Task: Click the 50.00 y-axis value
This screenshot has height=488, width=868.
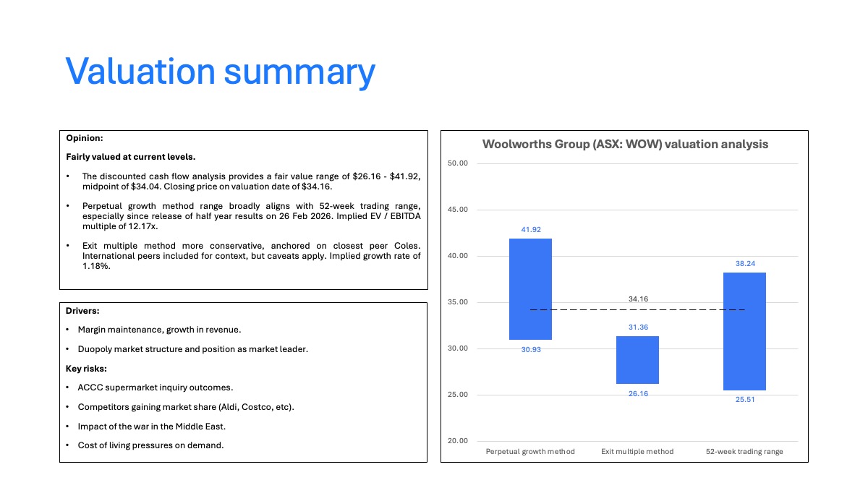Action: [458, 163]
